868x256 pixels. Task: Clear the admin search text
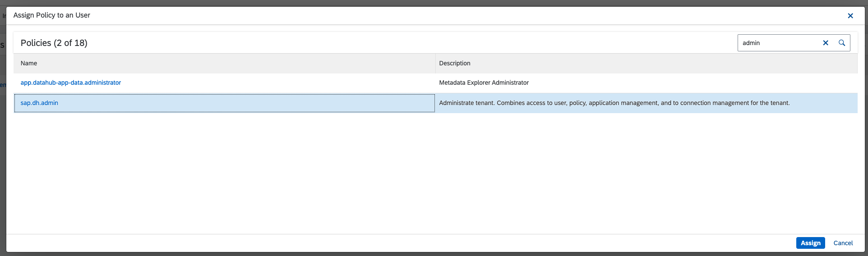(x=825, y=43)
